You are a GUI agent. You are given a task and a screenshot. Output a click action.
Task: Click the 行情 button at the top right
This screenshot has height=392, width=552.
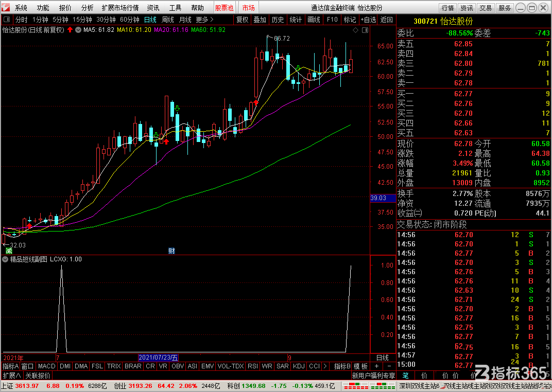448,8
